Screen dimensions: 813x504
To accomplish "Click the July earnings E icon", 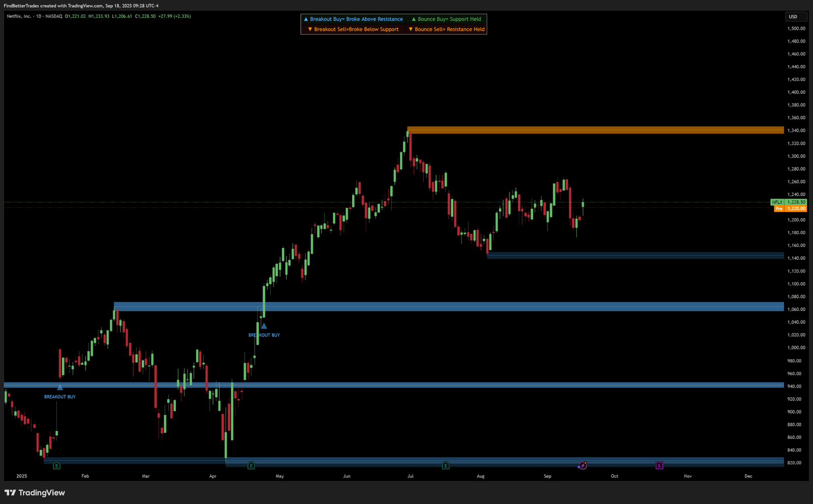I will [x=446, y=465].
